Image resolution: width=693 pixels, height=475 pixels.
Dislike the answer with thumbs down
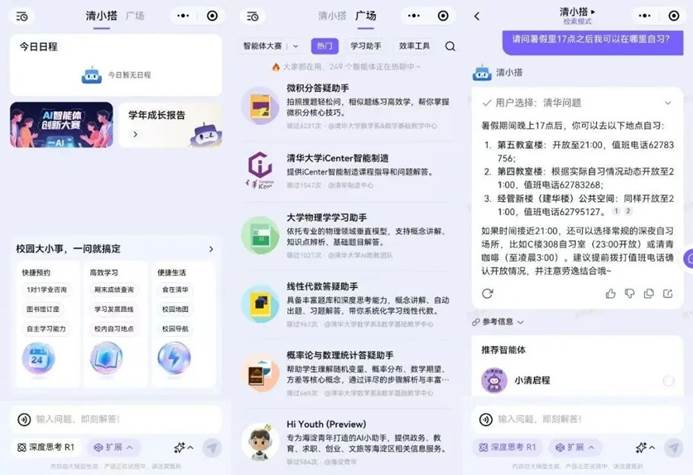(x=630, y=293)
